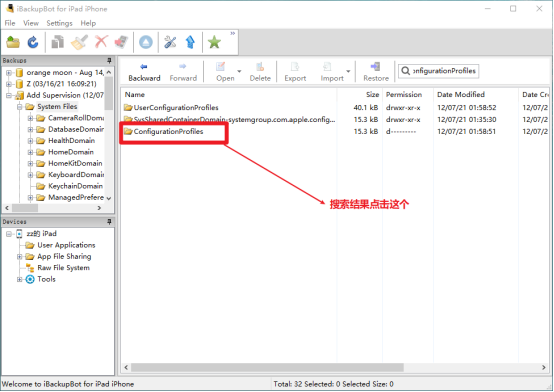Collapse the zz的 iPad device node

[9, 234]
